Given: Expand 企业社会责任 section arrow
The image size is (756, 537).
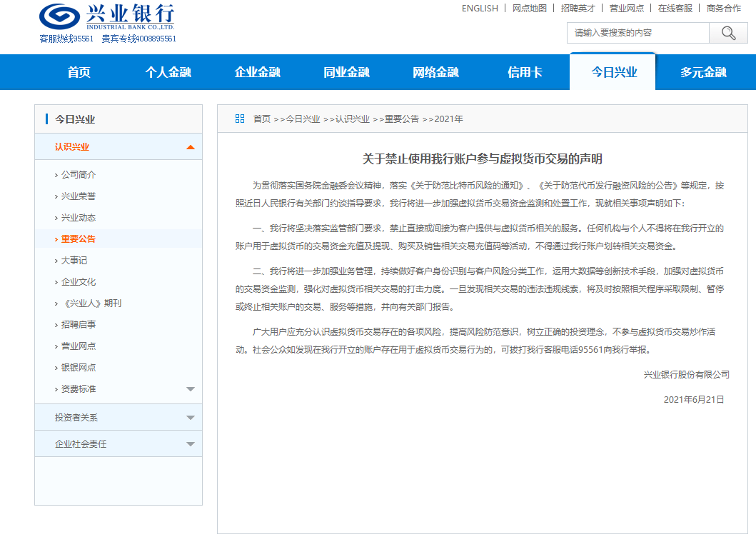Looking at the screenshot, I should coord(191,444).
